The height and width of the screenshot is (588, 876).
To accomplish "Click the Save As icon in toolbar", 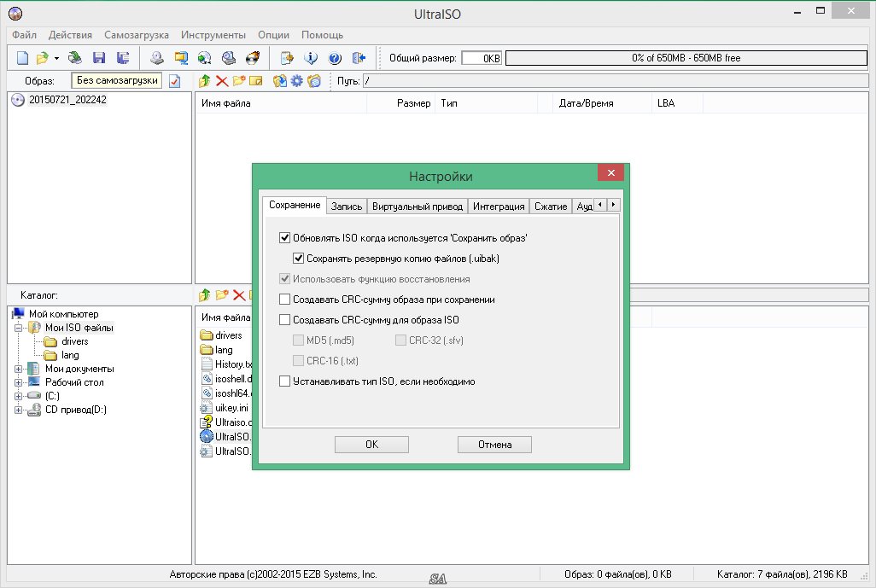I will [123, 57].
